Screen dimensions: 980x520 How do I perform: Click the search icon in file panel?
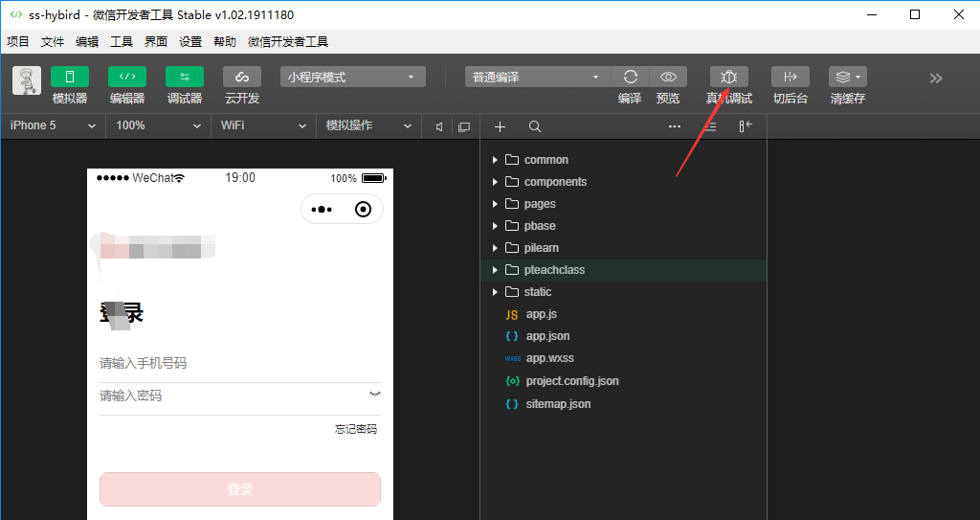535,126
